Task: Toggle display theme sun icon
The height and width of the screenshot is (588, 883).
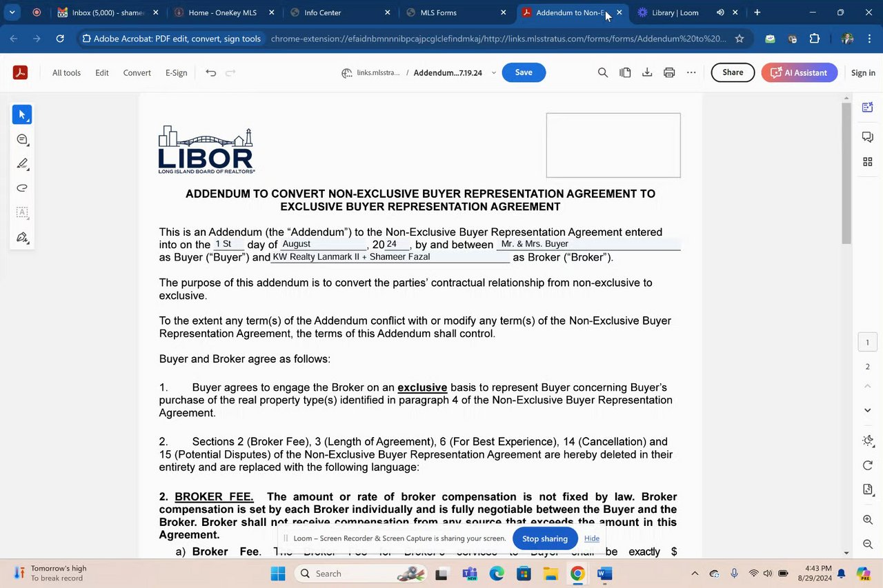Action: [x=868, y=440]
